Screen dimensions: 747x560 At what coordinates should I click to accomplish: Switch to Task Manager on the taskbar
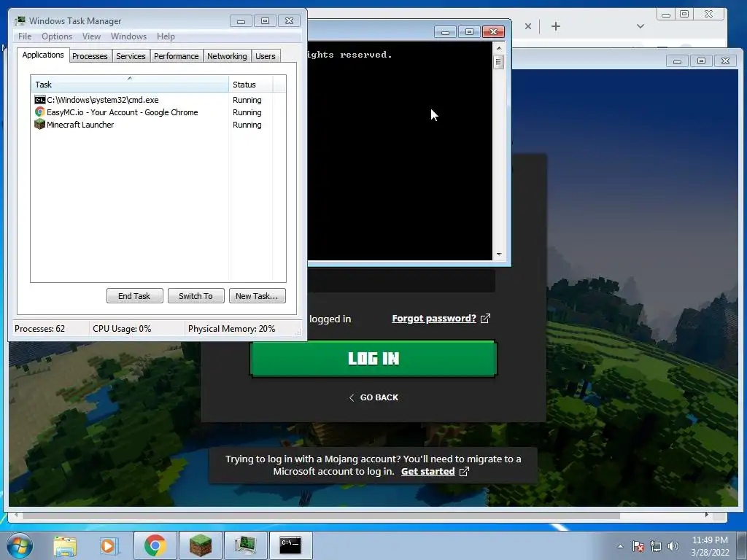click(x=245, y=545)
